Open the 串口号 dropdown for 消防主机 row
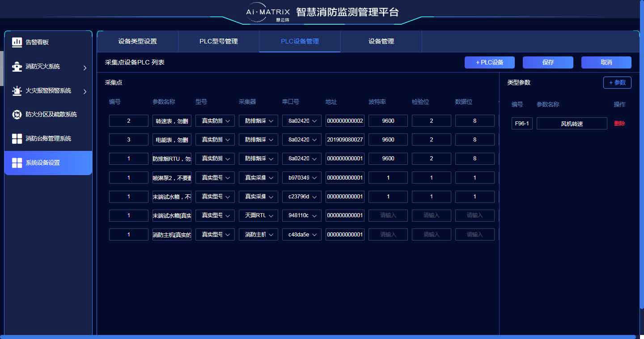 coord(301,234)
